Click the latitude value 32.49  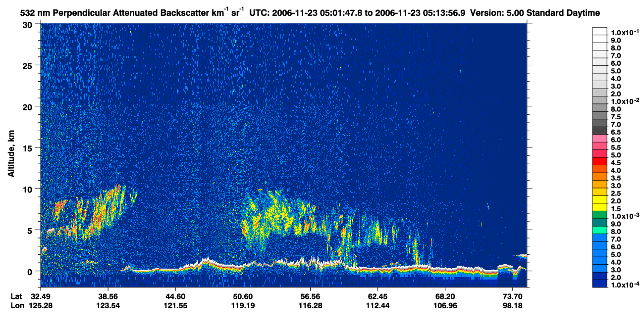click(x=41, y=296)
